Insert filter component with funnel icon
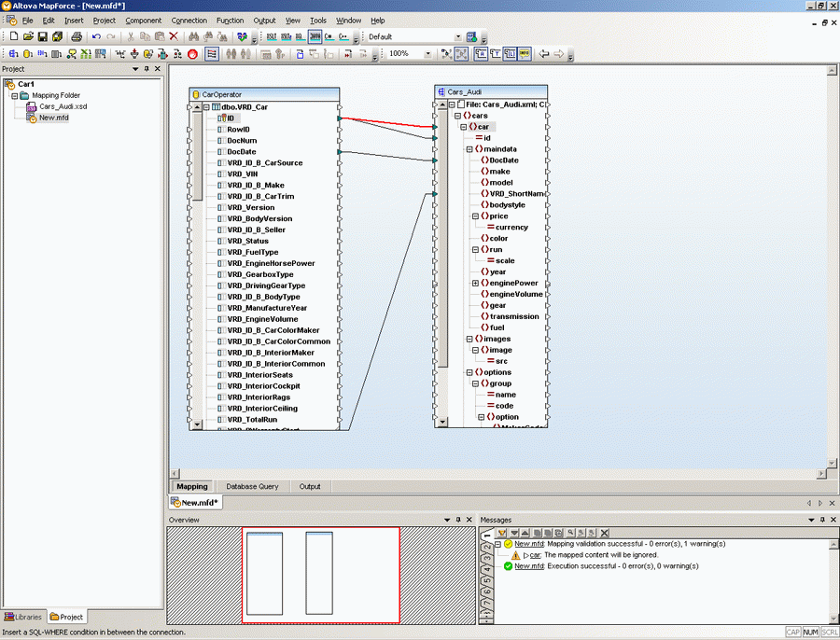 pos(134,53)
